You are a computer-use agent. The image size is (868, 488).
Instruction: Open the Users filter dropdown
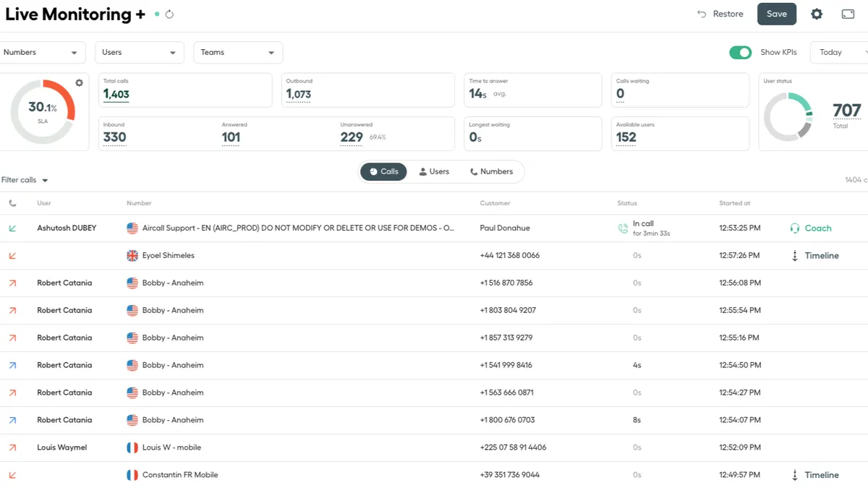coord(140,52)
